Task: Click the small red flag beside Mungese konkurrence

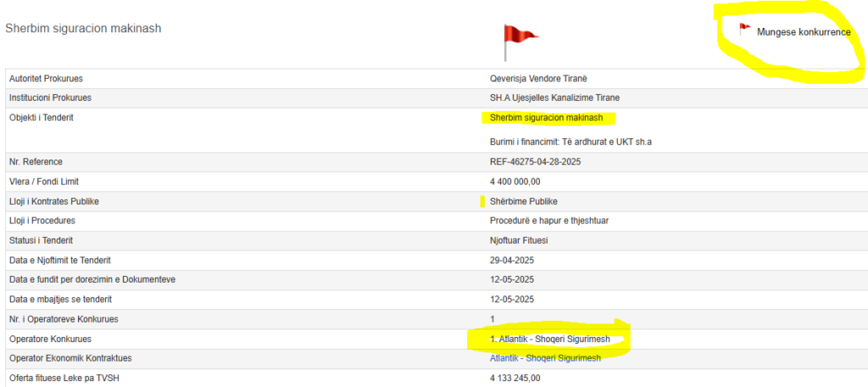Action: click(x=744, y=29)
